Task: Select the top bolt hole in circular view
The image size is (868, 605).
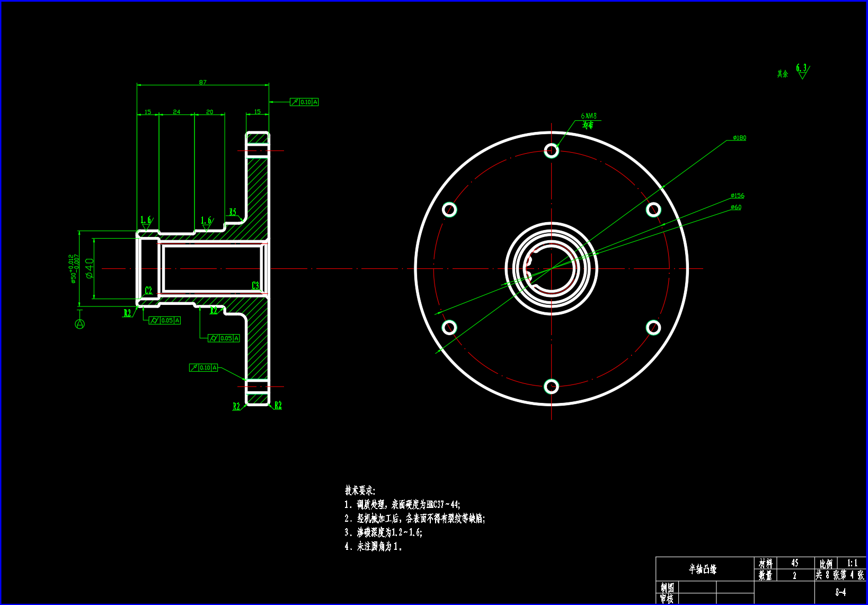Action: pos(551,151)
